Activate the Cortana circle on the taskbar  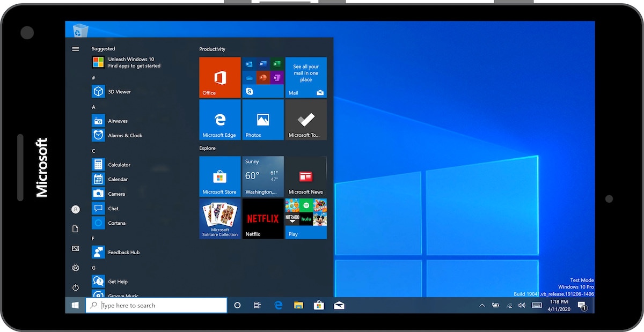click(237, 305)
